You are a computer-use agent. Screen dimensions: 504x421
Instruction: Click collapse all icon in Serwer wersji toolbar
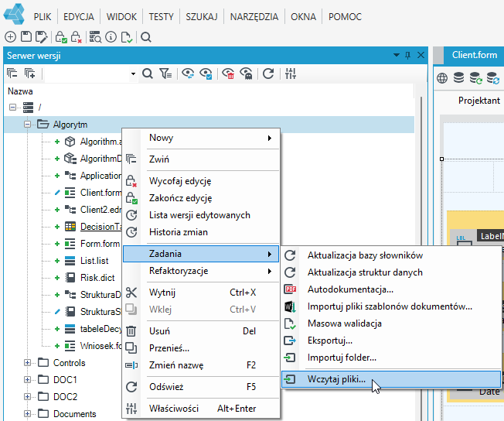[x=12, y=74]
